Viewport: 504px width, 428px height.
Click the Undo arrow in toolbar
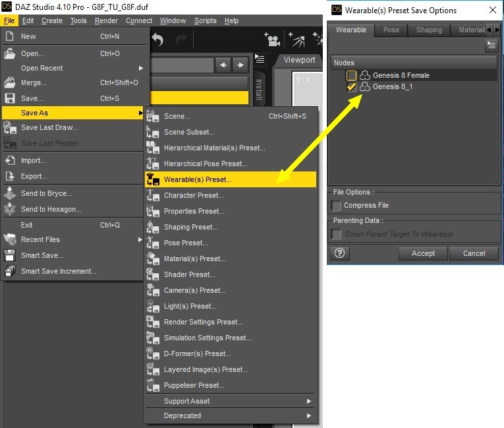(157, 40)
